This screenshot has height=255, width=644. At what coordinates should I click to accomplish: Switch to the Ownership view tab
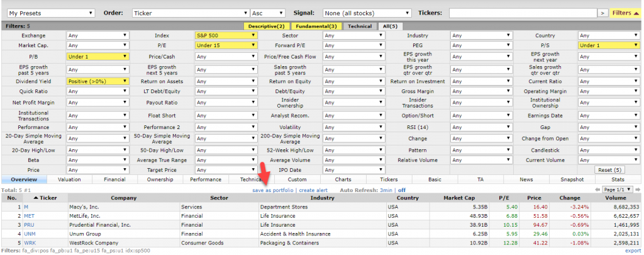point(160,179)
